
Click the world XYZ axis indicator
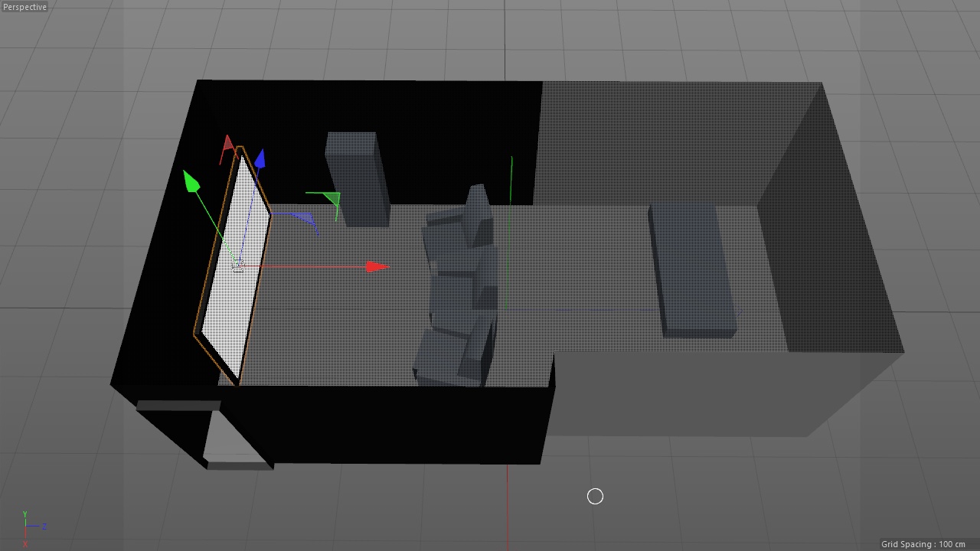[29, 528]
